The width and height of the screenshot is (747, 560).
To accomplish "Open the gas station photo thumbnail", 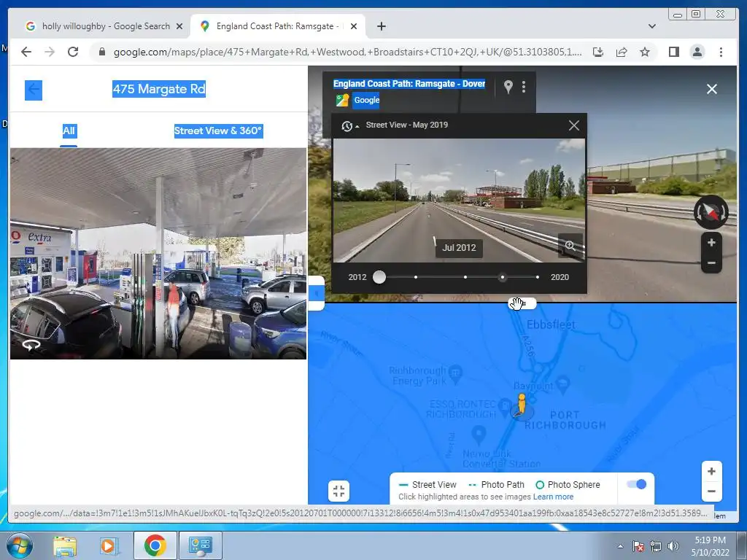I will pos(158,253).
